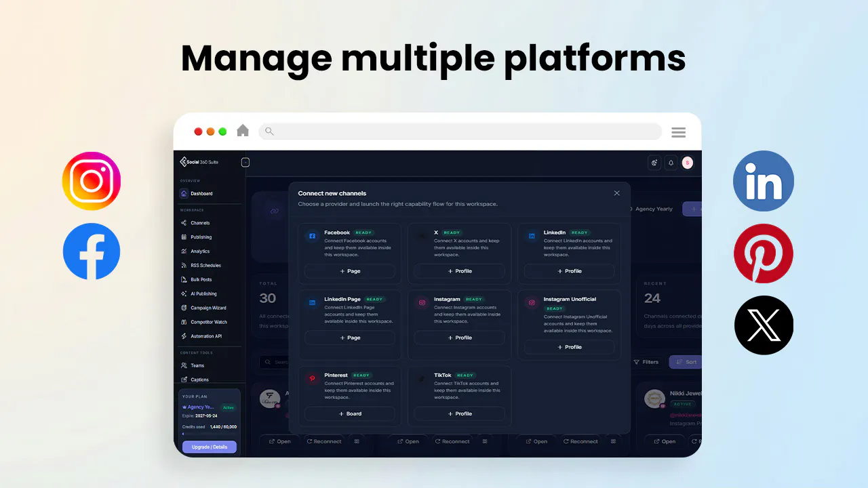The image size is (868, 488).
Task: Click the channel search field behind the dialog
Action: 275,362
